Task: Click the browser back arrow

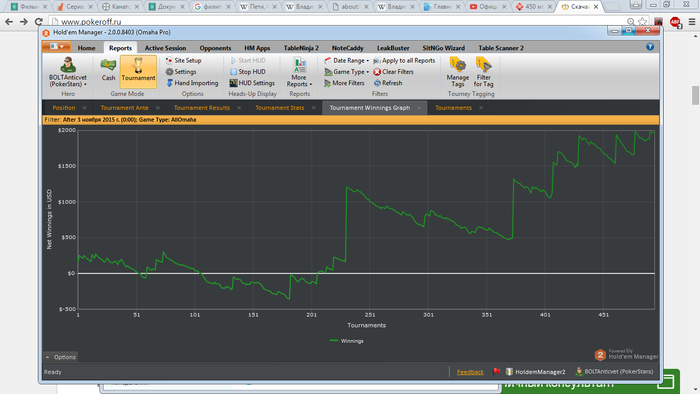Action: [x=9, y=21]
